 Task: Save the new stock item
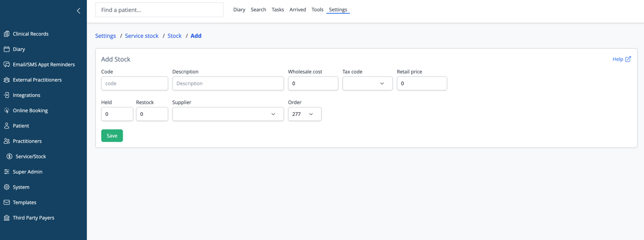pos(112,136)
